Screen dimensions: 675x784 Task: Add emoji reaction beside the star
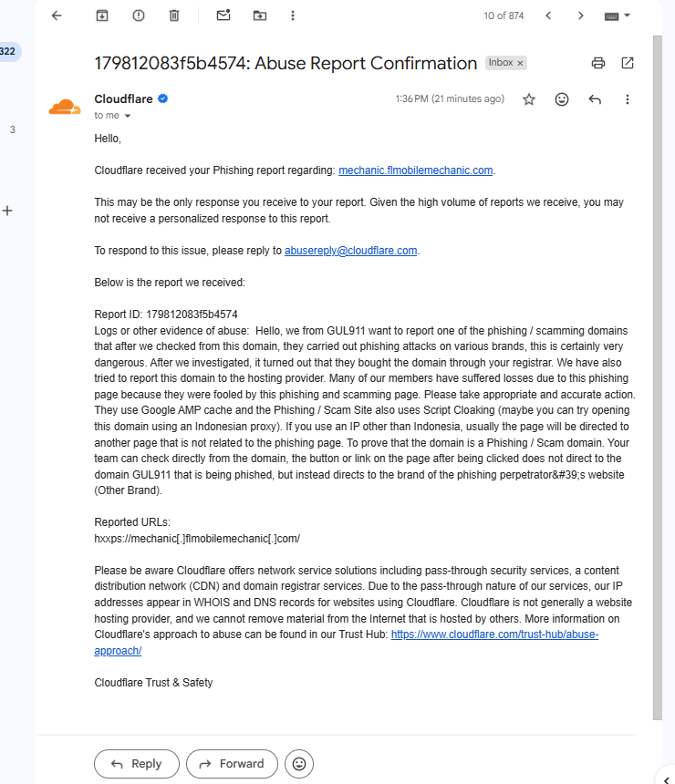point(562,99)
